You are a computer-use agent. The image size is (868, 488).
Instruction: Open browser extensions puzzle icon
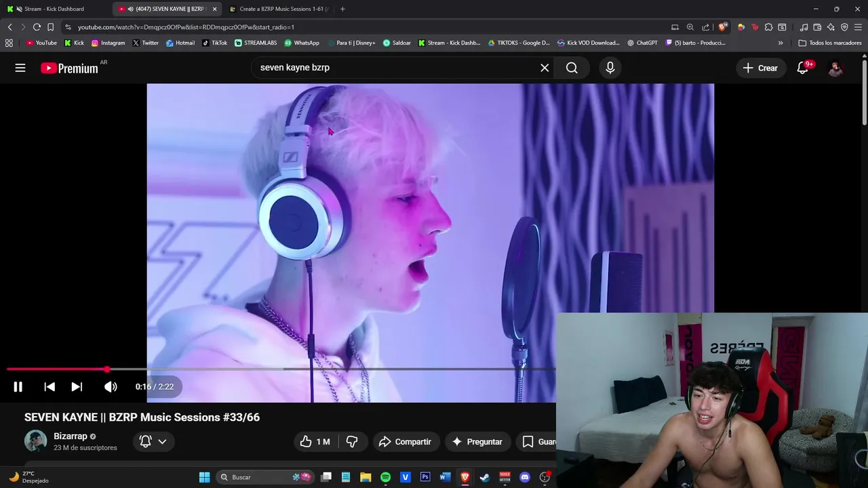click(768, 27)
